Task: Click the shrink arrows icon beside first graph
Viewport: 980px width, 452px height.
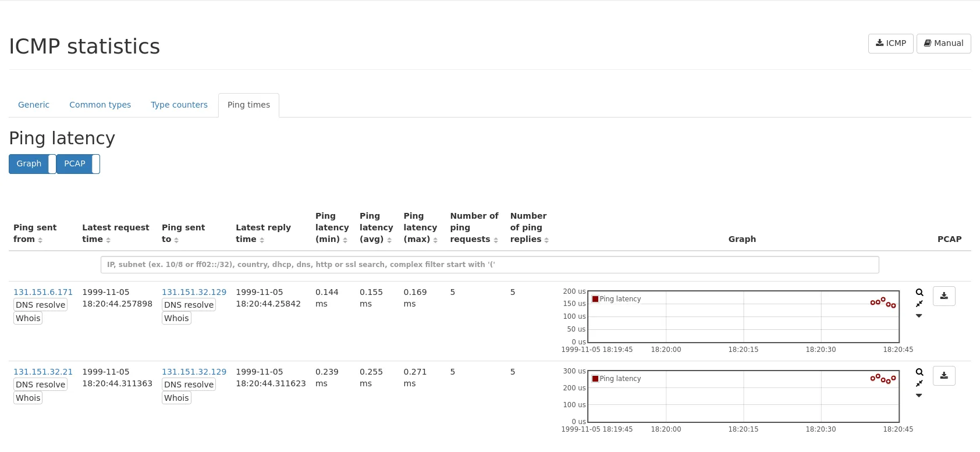Action: 919,304
